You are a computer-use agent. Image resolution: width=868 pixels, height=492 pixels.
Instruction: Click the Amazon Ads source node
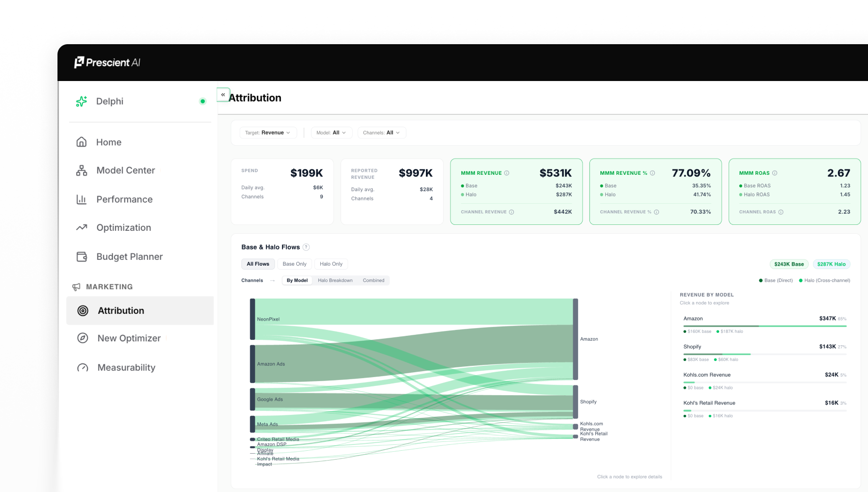pos(252,364)
